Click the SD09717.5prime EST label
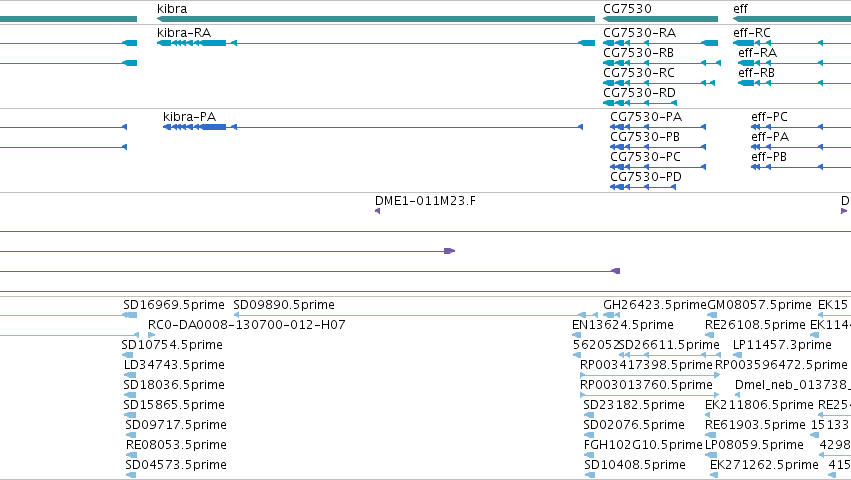 pos(176,425)
